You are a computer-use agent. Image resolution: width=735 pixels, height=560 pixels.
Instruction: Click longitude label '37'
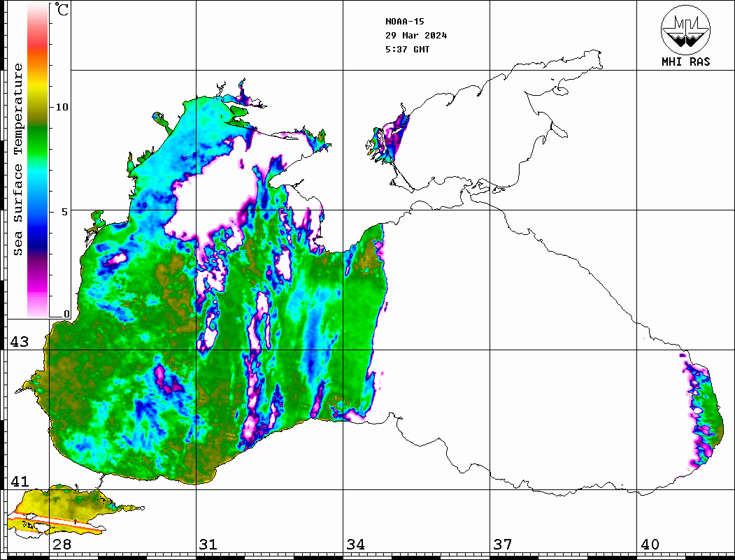click(x=503, y=545)
